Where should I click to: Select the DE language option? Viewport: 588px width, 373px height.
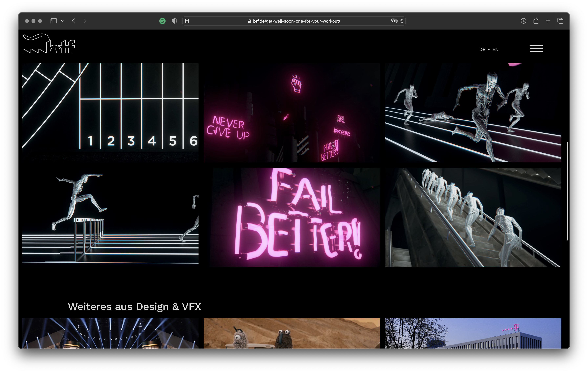click(x=482, y=50)
